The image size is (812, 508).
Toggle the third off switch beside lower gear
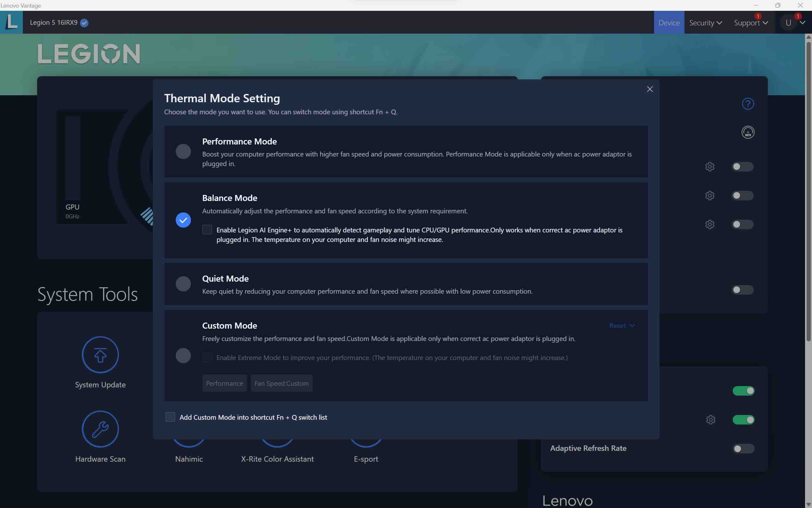point(742,224)
